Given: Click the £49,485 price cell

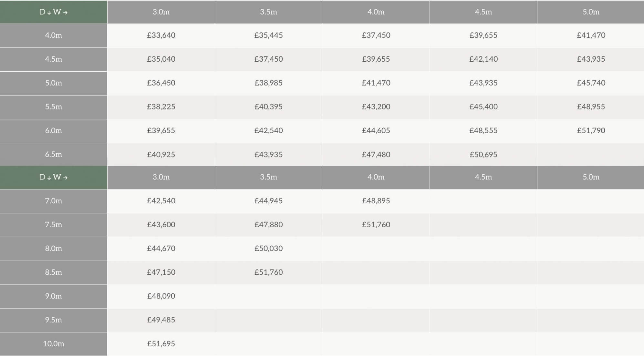Looking at the screenshot, I should (161, 320).
